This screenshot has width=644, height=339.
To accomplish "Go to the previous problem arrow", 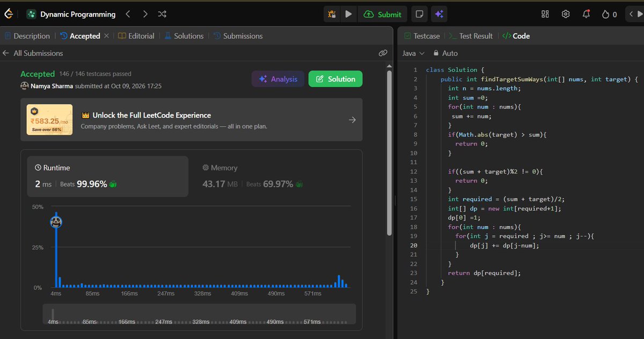I will click(128, 15).
